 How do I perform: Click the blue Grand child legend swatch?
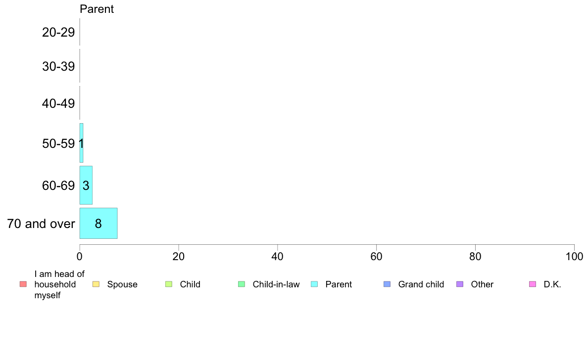tap(387, 284)
